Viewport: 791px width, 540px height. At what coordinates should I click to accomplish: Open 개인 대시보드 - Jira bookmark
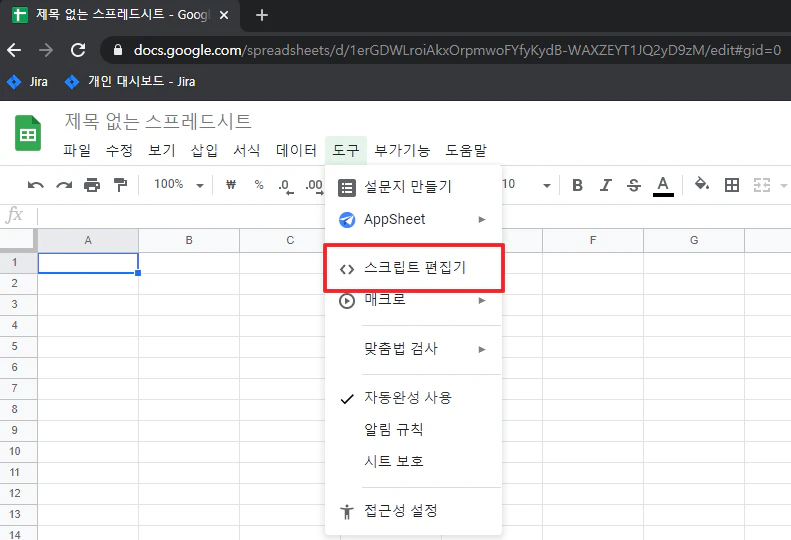(x=130, y=81)
